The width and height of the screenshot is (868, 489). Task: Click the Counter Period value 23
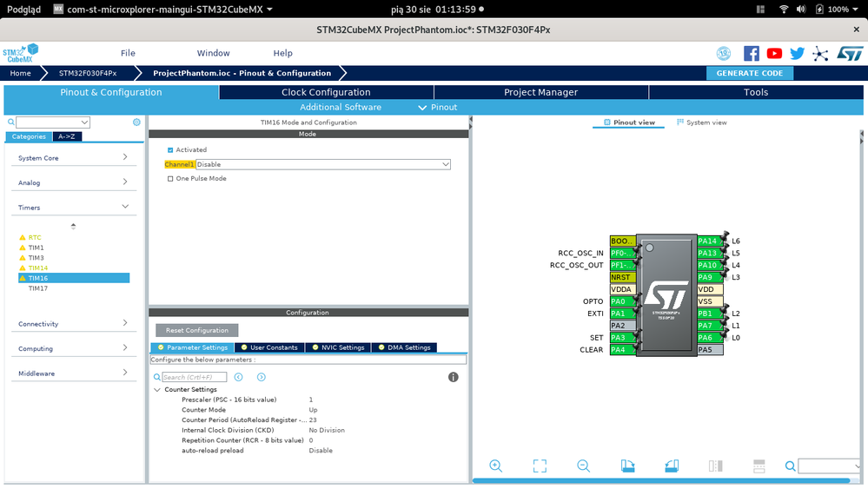point(313,420)
